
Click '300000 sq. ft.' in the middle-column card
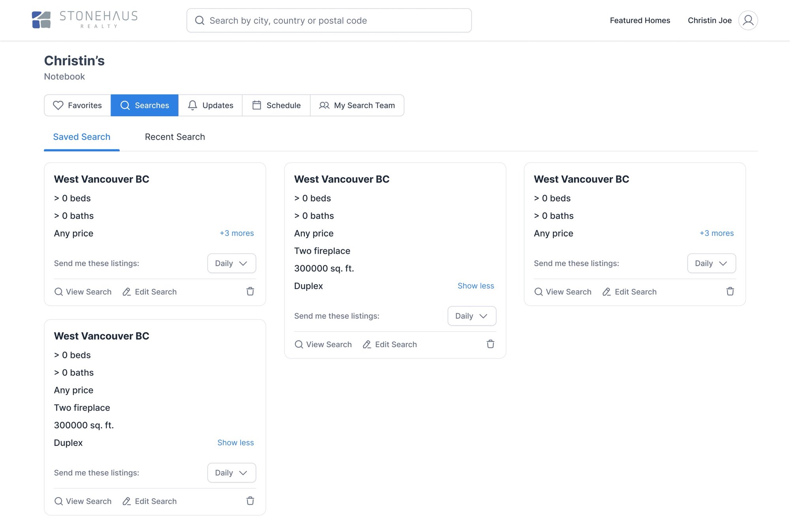pyautogui.click(x=324, y=269)
